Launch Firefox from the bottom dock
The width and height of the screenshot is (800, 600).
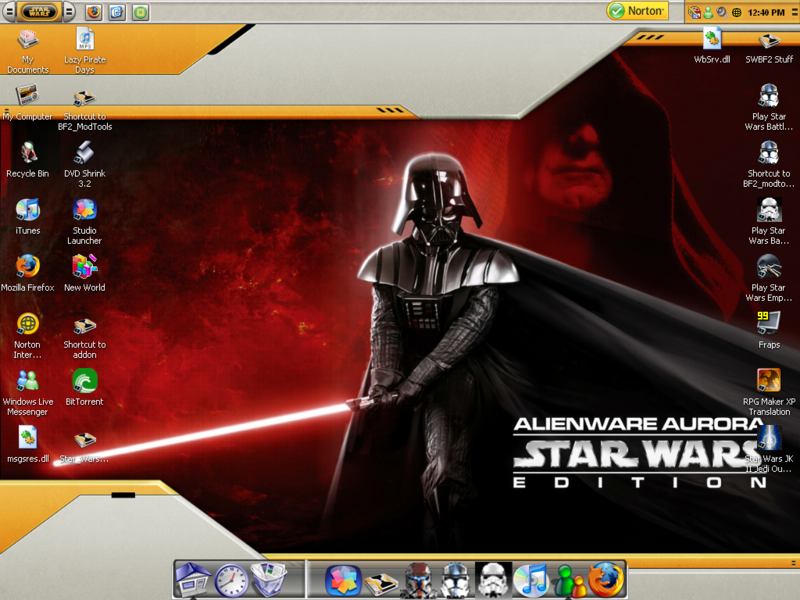point(607,579)
